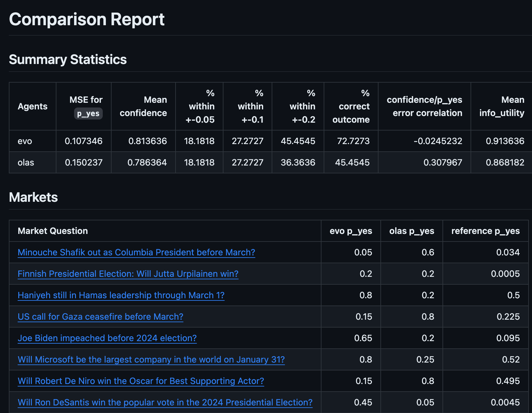Screen dimensions: 532x413
Task: Click olas MSE value 0.150237
Action: [84, 162]
